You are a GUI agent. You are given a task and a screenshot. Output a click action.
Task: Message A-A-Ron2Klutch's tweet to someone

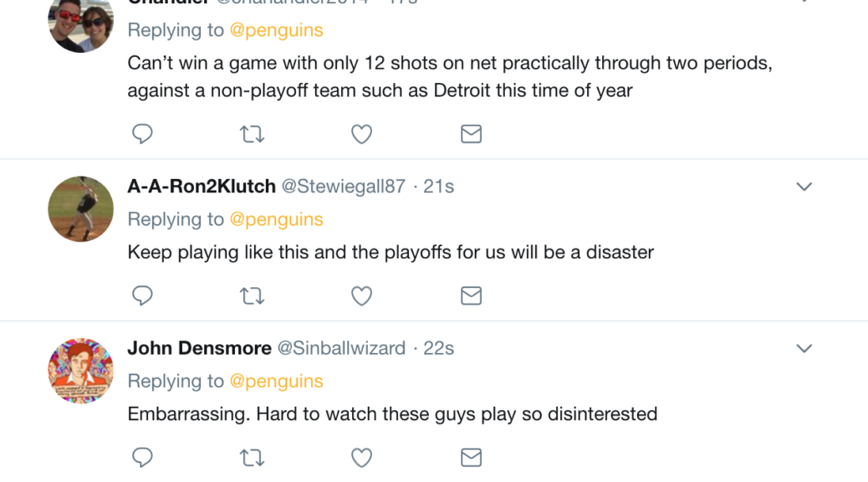point(471,295)
